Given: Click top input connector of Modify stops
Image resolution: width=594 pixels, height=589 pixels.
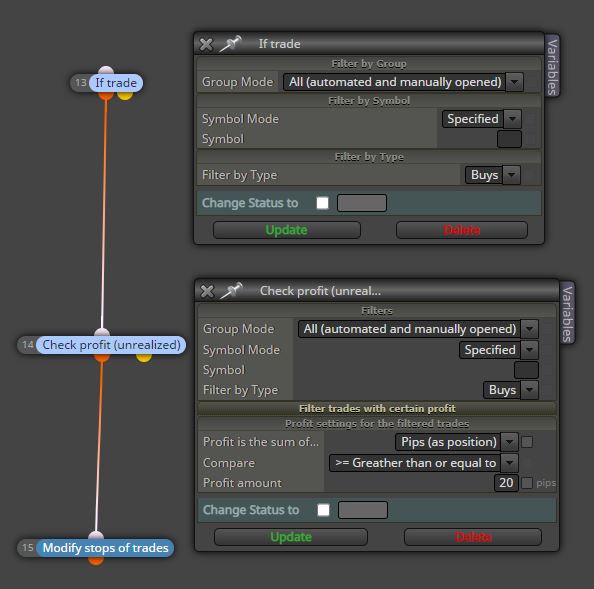Looking at the screenshot, I should 96,535.
